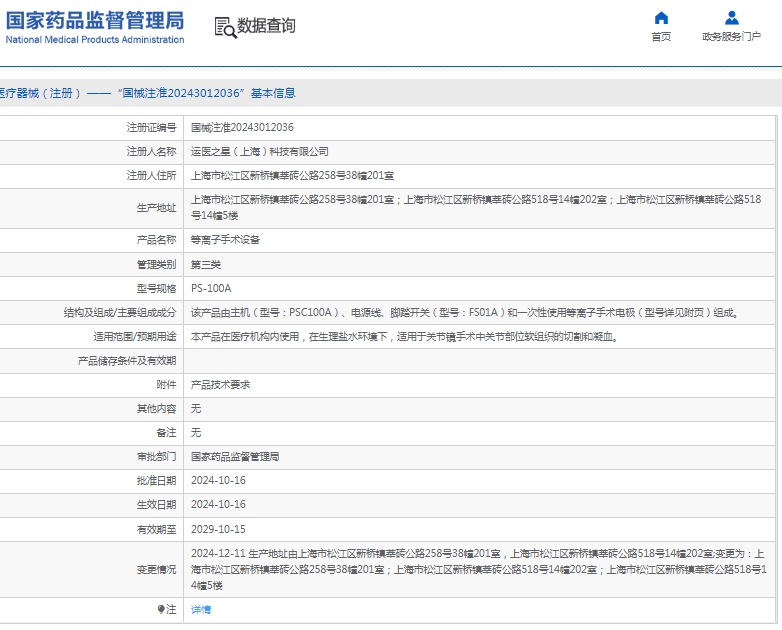
Task: Click the 生产地址 label
Action: [x=157, y=208]
